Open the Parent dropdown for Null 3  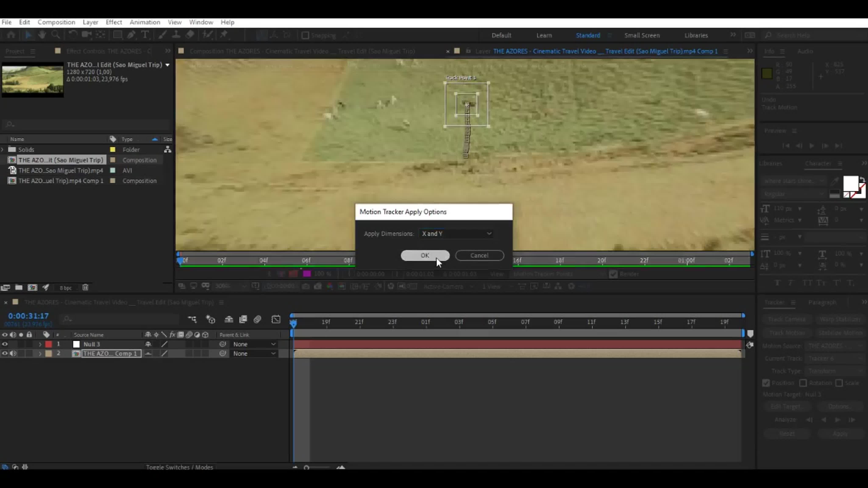(254, 344)
